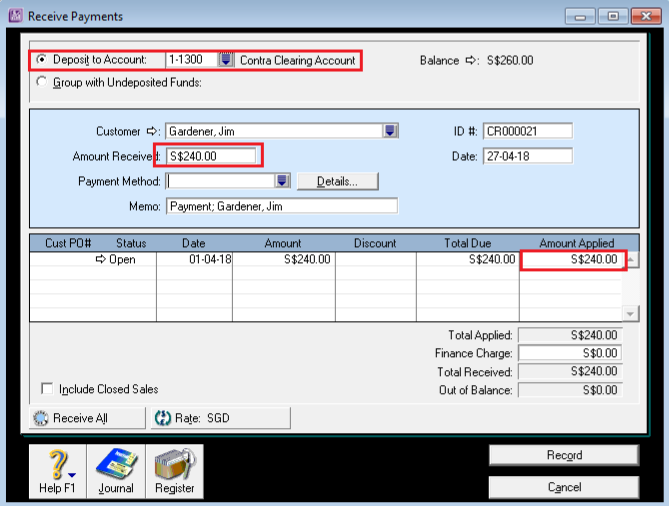
Task: Click the Details... button
Action: click(337, 181)
